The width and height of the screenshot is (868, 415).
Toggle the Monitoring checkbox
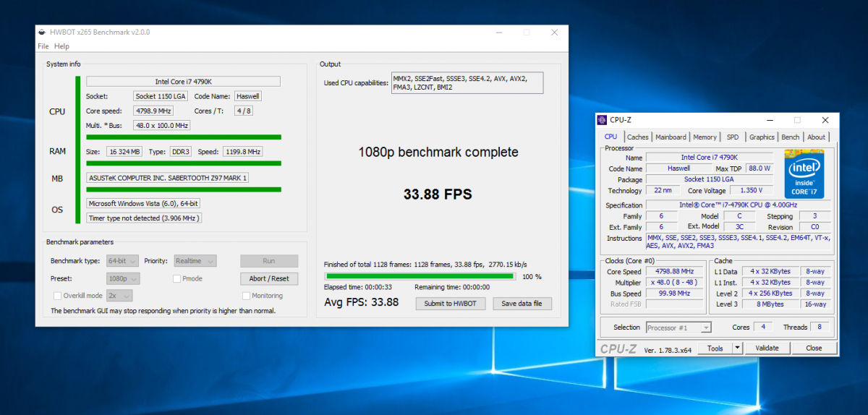(x=246, y=296)
